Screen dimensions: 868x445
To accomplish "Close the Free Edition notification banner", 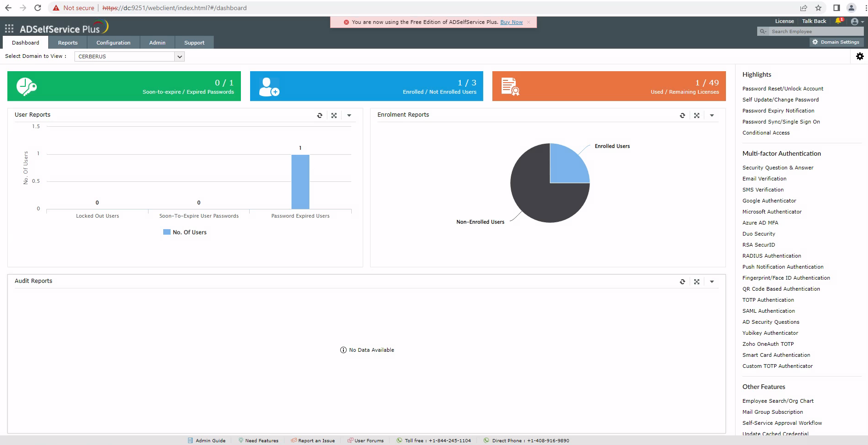I will pos(529,22).
